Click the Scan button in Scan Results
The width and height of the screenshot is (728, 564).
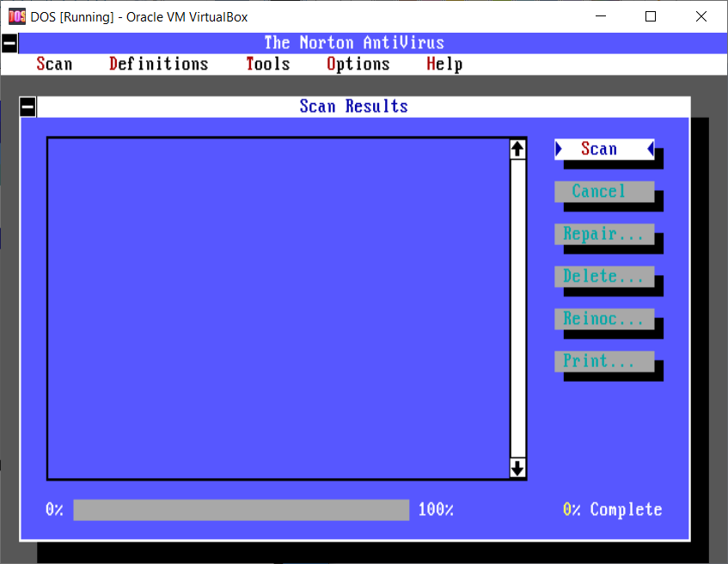604,149
